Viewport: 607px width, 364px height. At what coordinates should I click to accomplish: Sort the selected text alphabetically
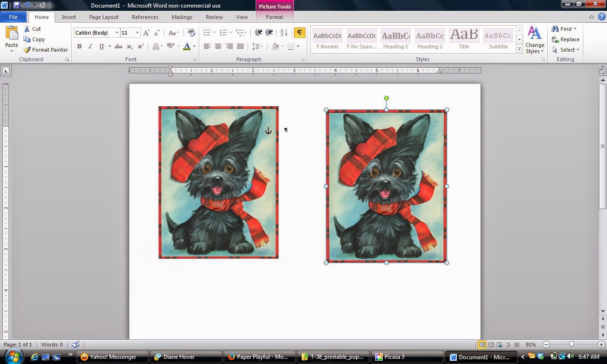tap(284, 33)
